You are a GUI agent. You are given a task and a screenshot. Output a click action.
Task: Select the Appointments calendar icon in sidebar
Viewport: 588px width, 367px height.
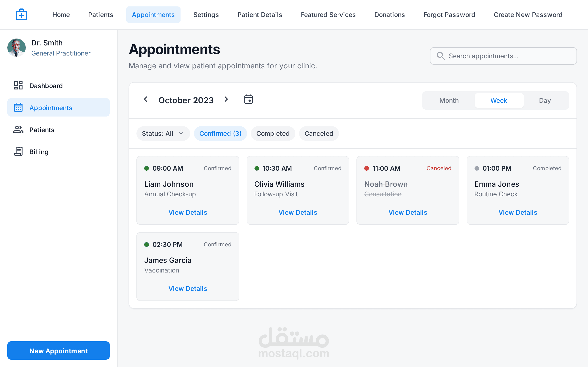[18, 107]
